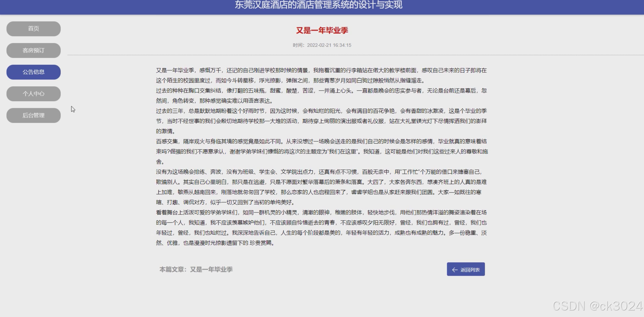Click the 东莞汉庭酒店 system header title
The width and height of the screenshot is (644, 317).
(318, 5)
